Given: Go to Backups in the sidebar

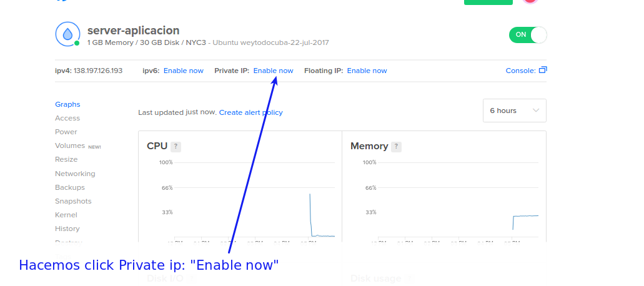Looking at the screenshot, I should (x=70, y=187).
